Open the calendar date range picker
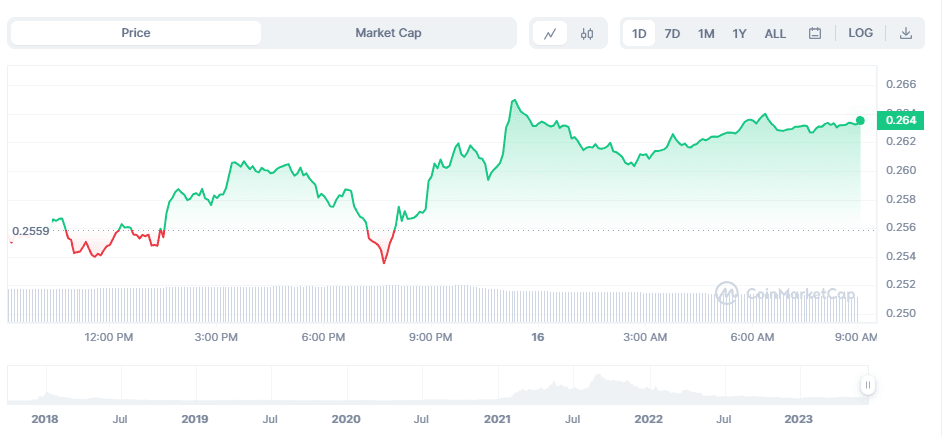942x436 pixels. (815, 33)
